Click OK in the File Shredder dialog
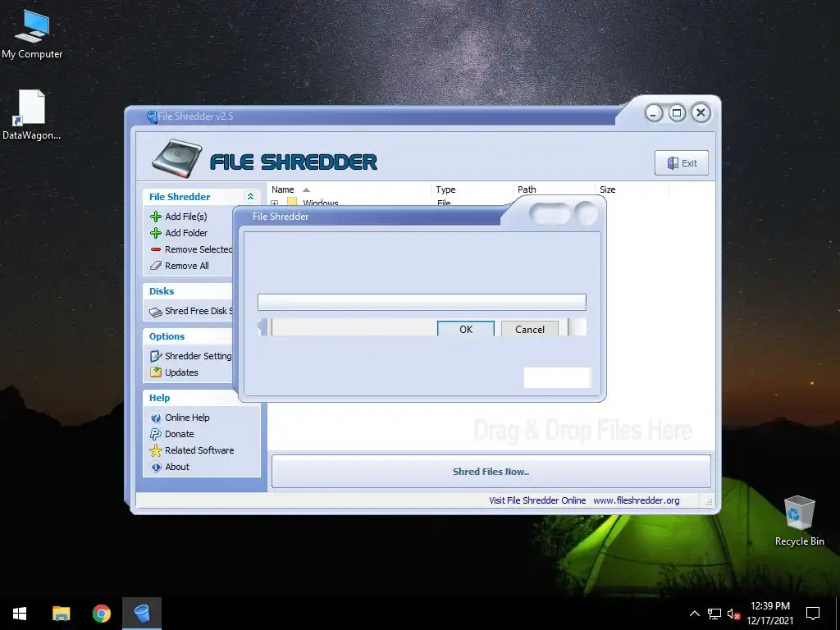 pyautogui.click(x=466, y=329)
